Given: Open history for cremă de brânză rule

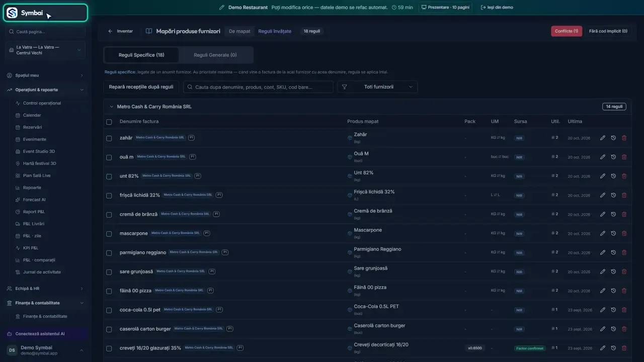Looking at the screenshot, I should coord(613,214).
